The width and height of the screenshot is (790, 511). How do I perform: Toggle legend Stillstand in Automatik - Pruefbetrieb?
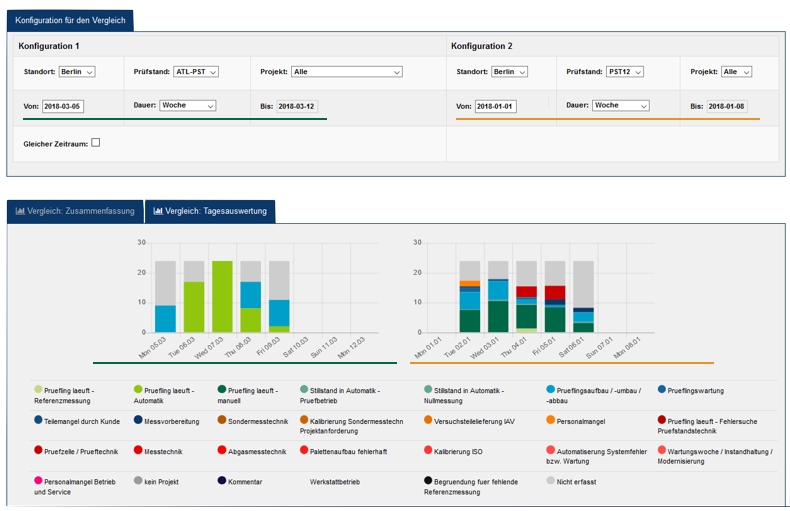click(340, 395)
